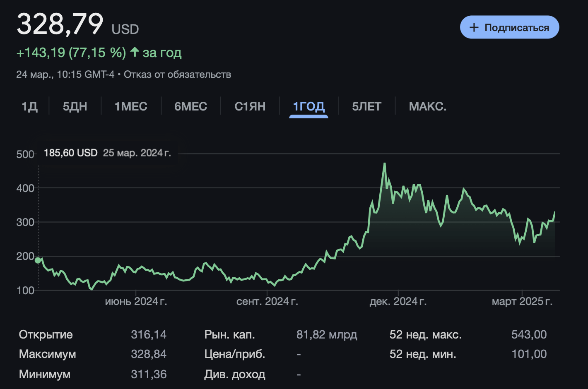Screen dimensions: 588x389
Task: Click the 500 y-axis label
Action: pos(25,154)
